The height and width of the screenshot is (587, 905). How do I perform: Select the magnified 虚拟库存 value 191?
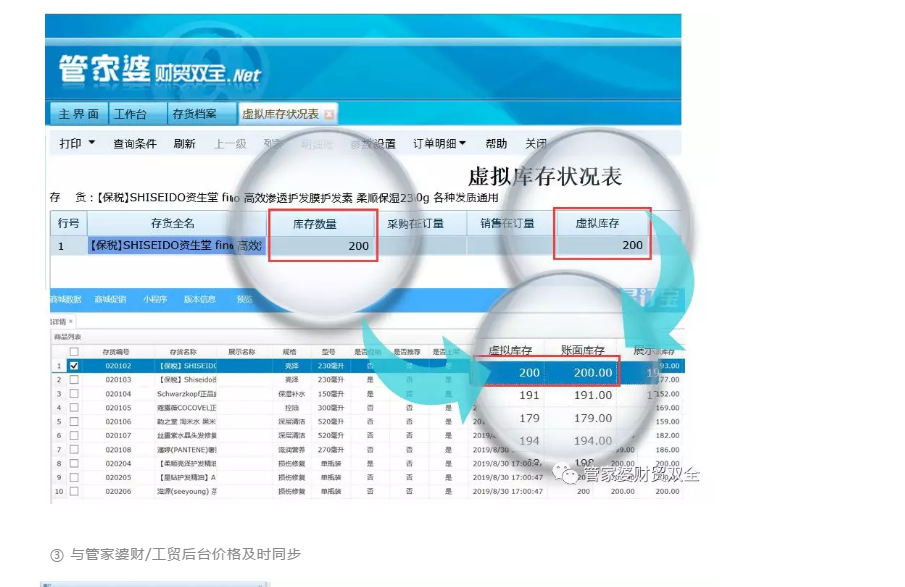coord(529,395)
